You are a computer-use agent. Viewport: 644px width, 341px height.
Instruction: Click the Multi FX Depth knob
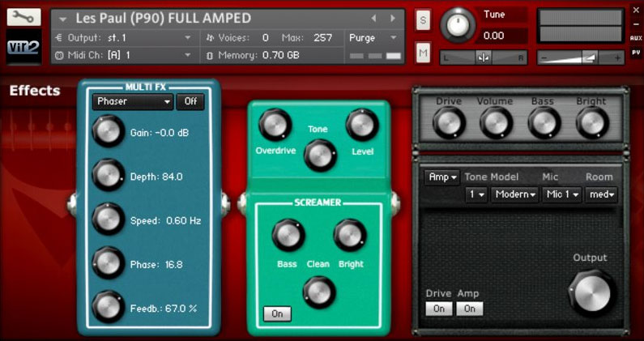point(108,176)
